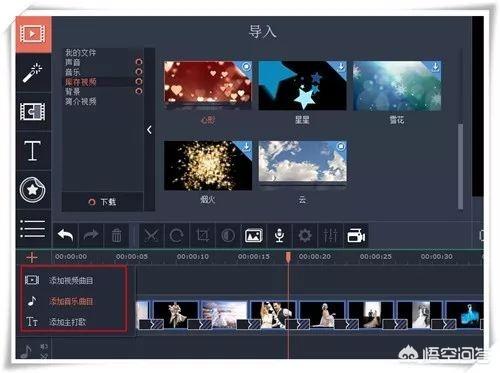Click download badge on 雪花 thumbnail

435,67
